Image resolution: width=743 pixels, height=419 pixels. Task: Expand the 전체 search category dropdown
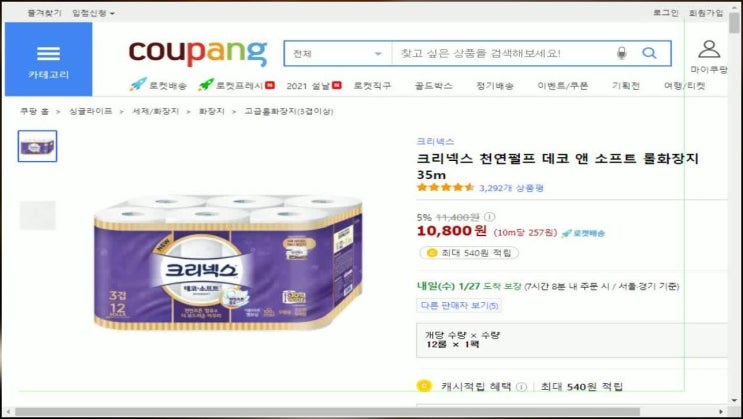pyautogui.click(x=338, y=53)
